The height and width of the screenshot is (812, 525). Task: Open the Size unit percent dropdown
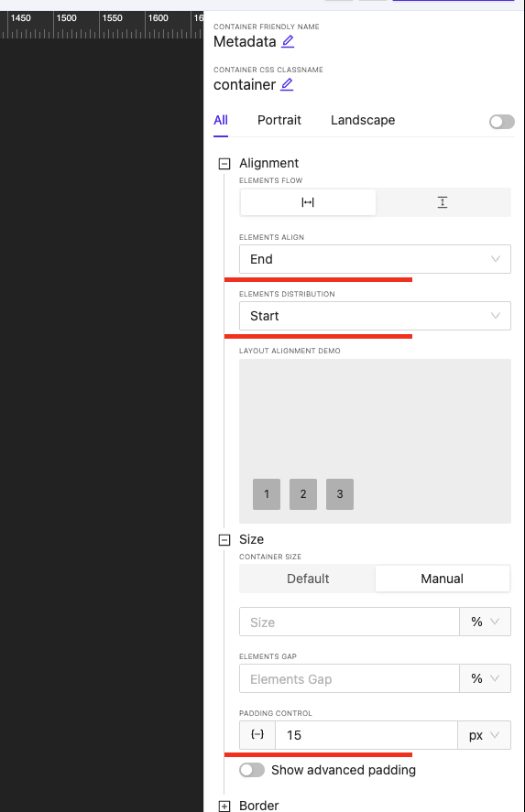485,622
